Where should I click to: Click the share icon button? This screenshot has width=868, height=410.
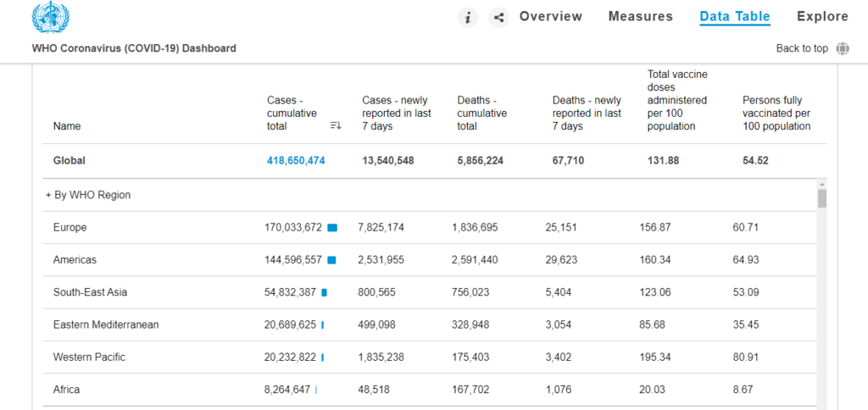tap(498, 17)
